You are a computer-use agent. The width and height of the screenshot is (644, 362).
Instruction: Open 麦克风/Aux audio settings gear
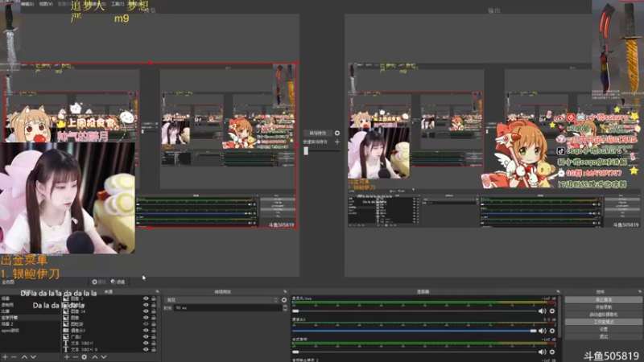click(x=552, y=311)
